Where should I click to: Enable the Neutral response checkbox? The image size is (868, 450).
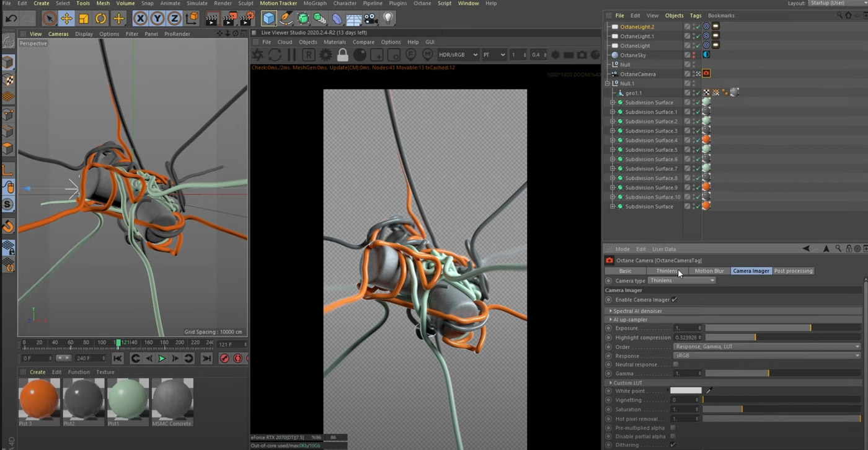(676, 364)
